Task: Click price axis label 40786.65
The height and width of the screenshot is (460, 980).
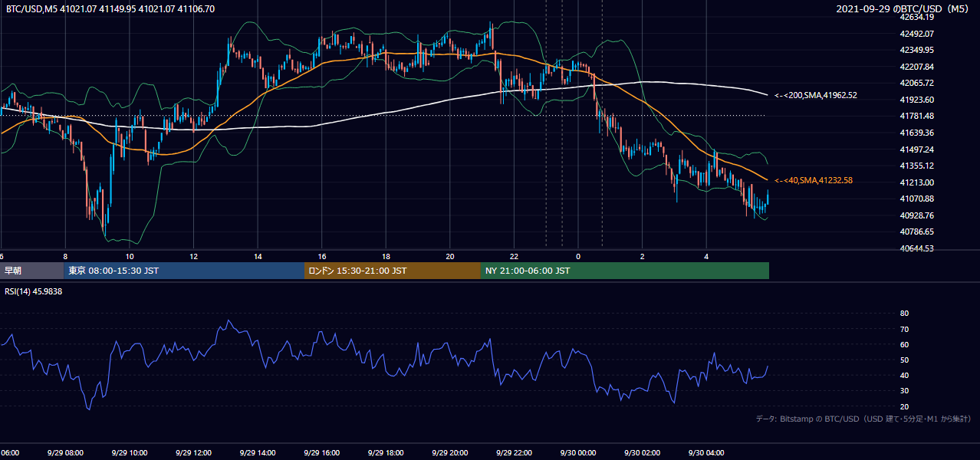Action: [916, 232]
